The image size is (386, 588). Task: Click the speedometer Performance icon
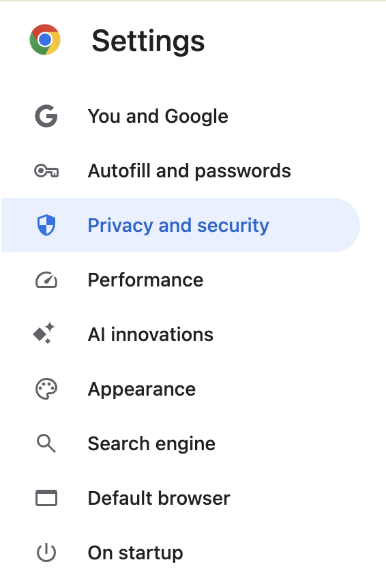click(46, 280)
